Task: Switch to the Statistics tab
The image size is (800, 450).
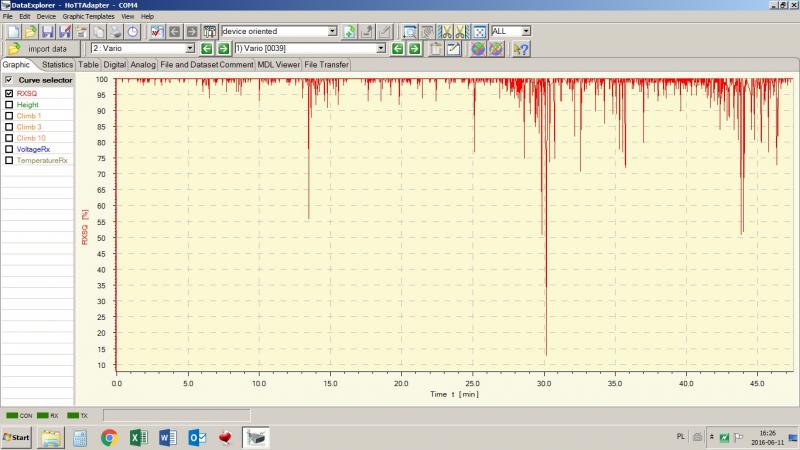Action: pyautogui.click(x=57, y=65)
